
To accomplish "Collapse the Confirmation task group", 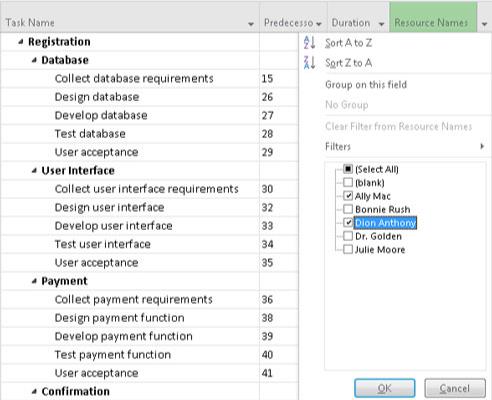I will coord(34,391).
